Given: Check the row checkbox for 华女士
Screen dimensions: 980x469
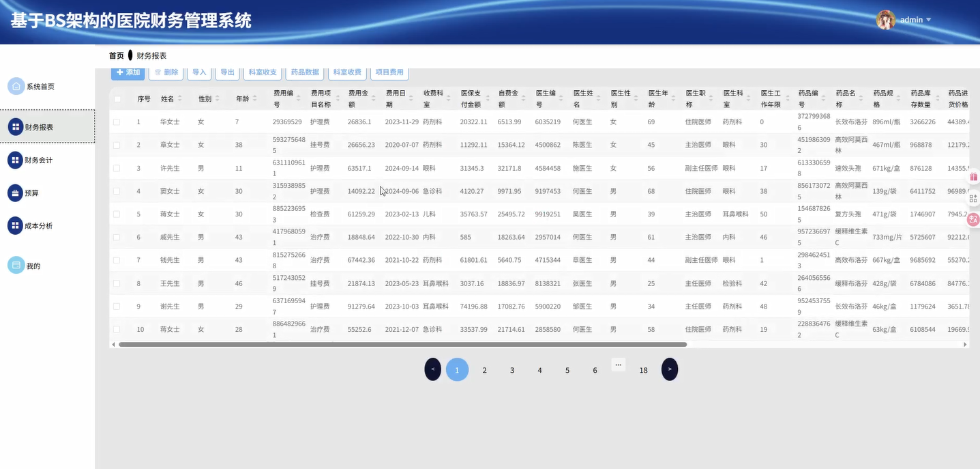Looking at the screenshot, I should point(117,122).
